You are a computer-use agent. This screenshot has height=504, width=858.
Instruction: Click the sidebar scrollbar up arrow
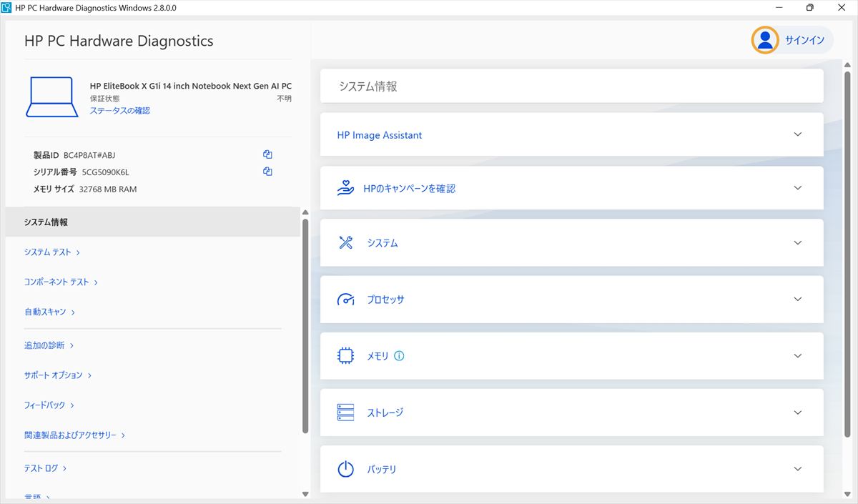click(x=305, y=212)
